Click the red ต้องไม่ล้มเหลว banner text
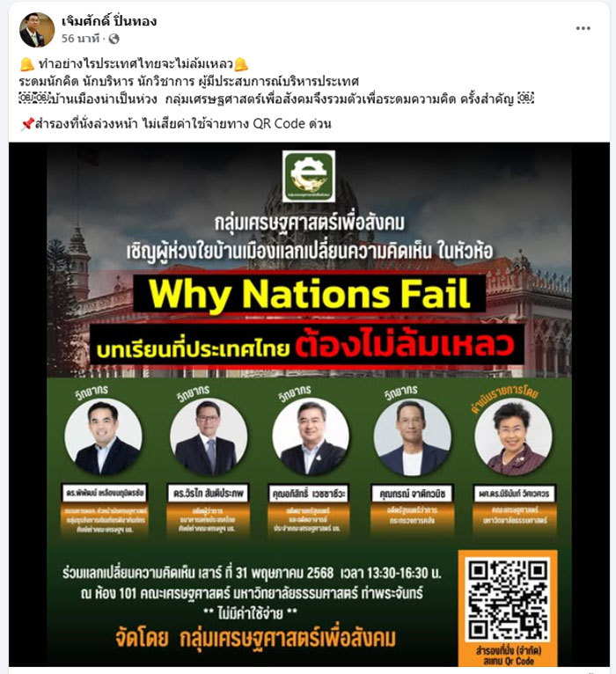This screenshot has width=616, height=674. [405, 345]
